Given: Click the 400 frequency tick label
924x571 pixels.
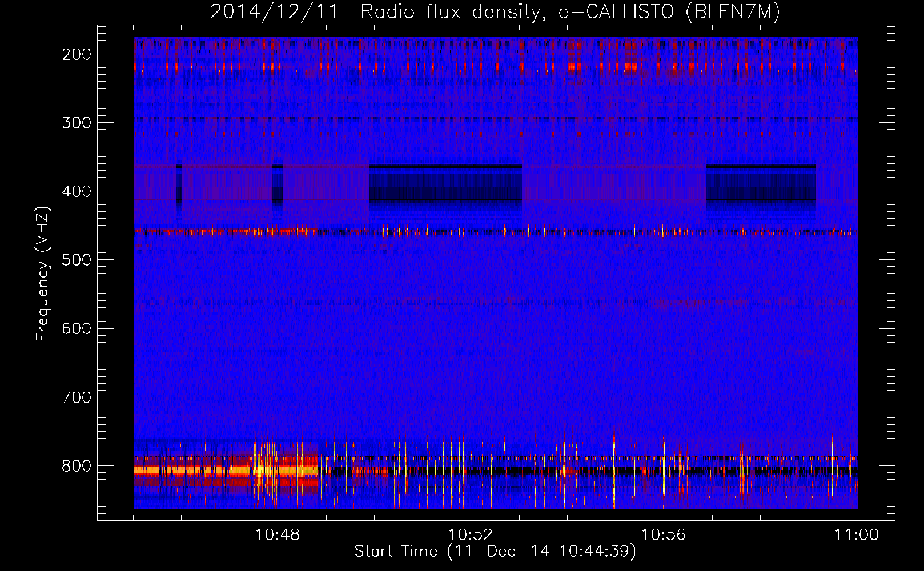Looking at the screenshot, I should (x=77, y=191).
